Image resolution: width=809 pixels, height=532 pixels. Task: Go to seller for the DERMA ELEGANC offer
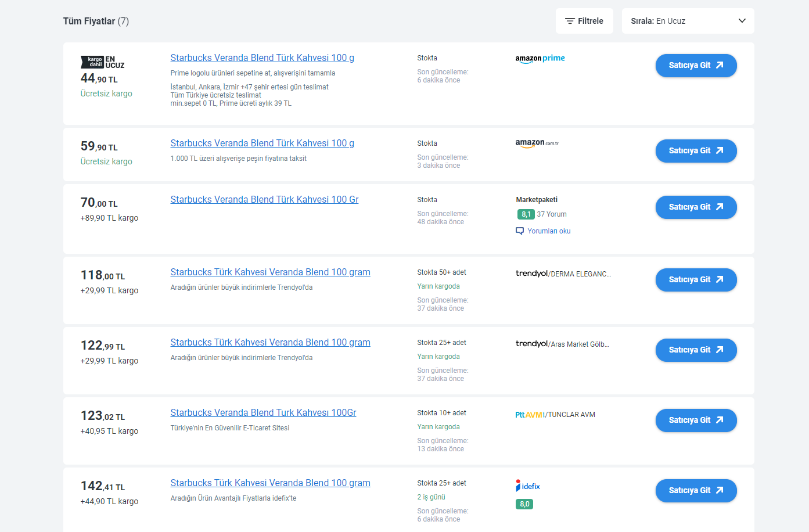click(x=696, y=280)
